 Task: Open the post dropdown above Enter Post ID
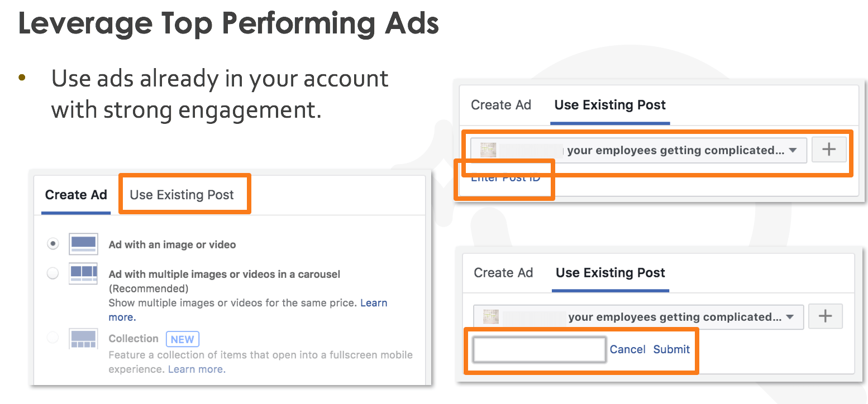(x=793, y=151)
